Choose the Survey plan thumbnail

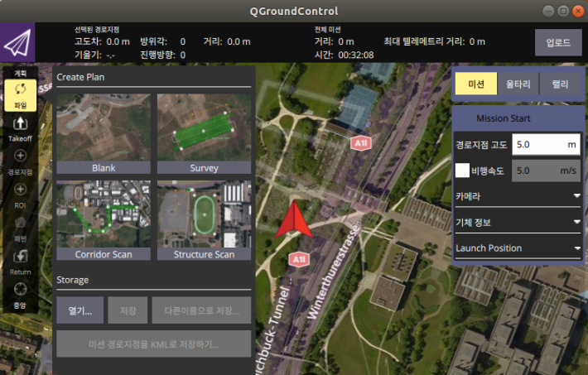(204, 133)
